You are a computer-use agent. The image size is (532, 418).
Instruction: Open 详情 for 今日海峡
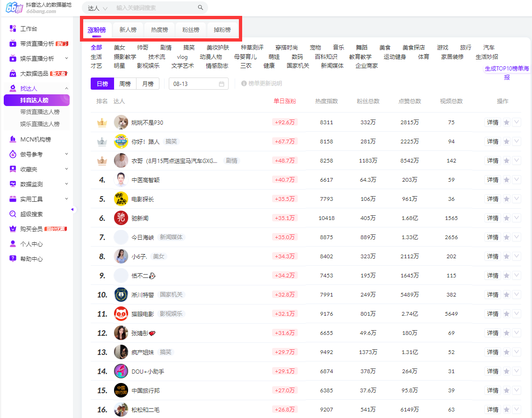[x=493, y=237]
